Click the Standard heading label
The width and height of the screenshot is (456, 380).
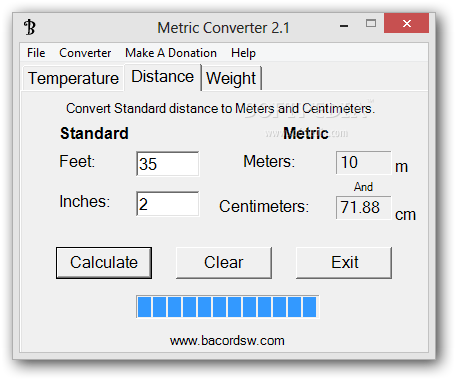point(94,133)
